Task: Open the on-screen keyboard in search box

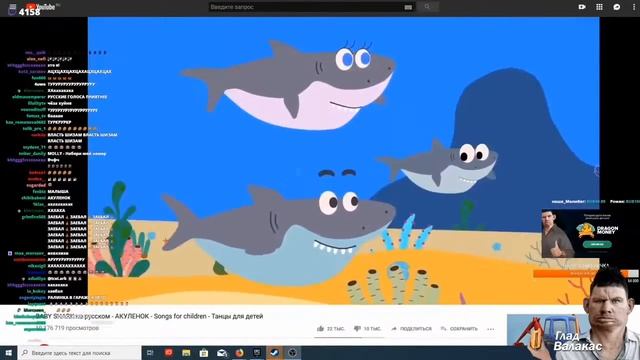Action: (408, 7)
